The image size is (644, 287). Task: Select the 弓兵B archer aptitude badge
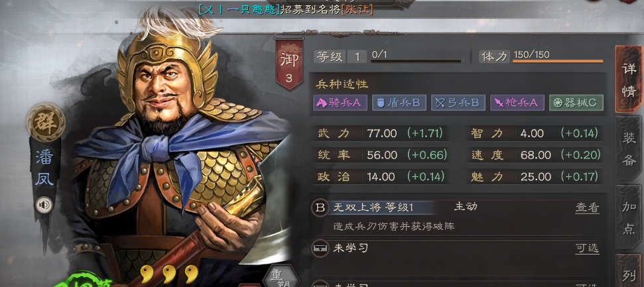(x=458, y=103)
